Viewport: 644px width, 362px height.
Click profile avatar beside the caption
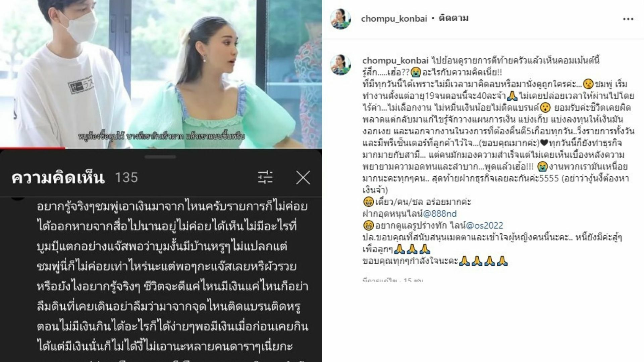[x=340, y=64]
